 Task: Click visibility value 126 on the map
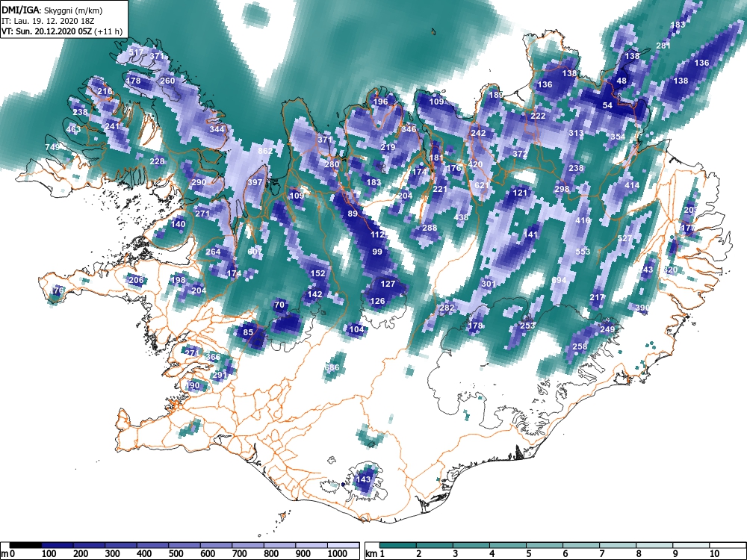point(377,301)
